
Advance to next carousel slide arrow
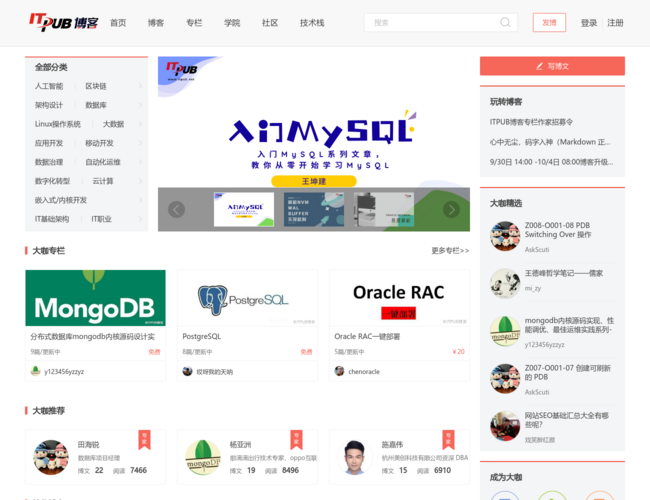point(451,209)
